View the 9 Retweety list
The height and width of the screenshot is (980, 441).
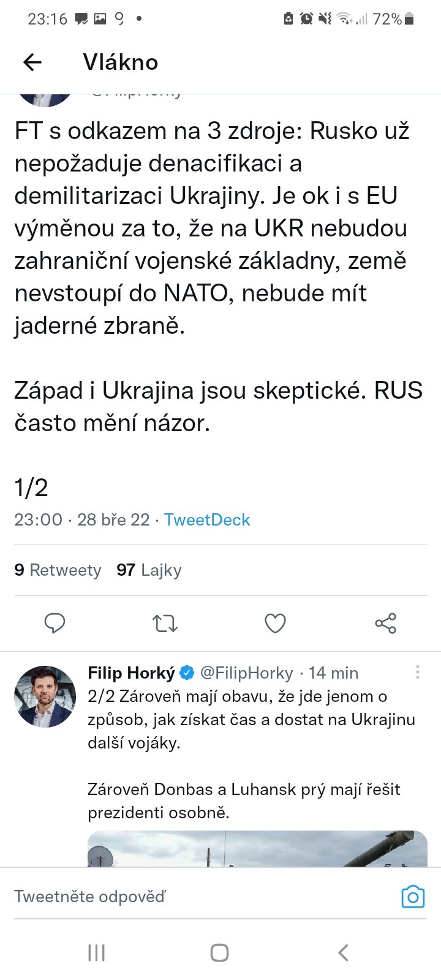pyautogui.click(x=58, y=570)
